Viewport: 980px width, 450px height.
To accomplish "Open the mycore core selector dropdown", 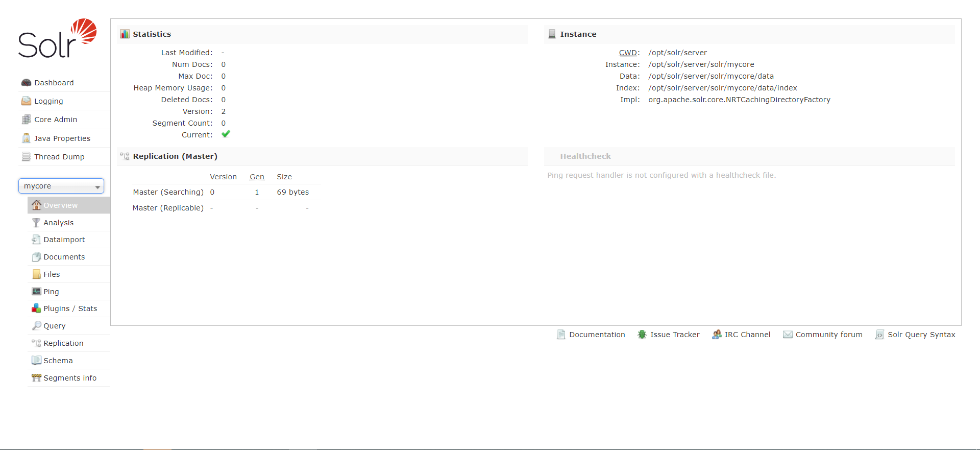I will click(x=61, y=186).
